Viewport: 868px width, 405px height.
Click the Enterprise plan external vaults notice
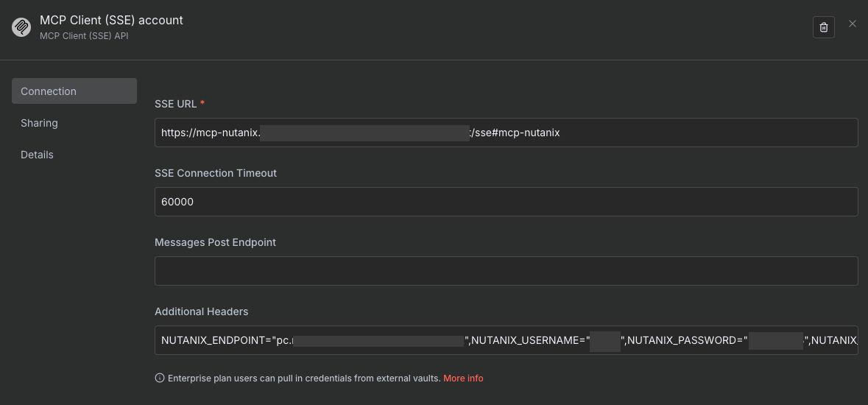pos(303,378)
